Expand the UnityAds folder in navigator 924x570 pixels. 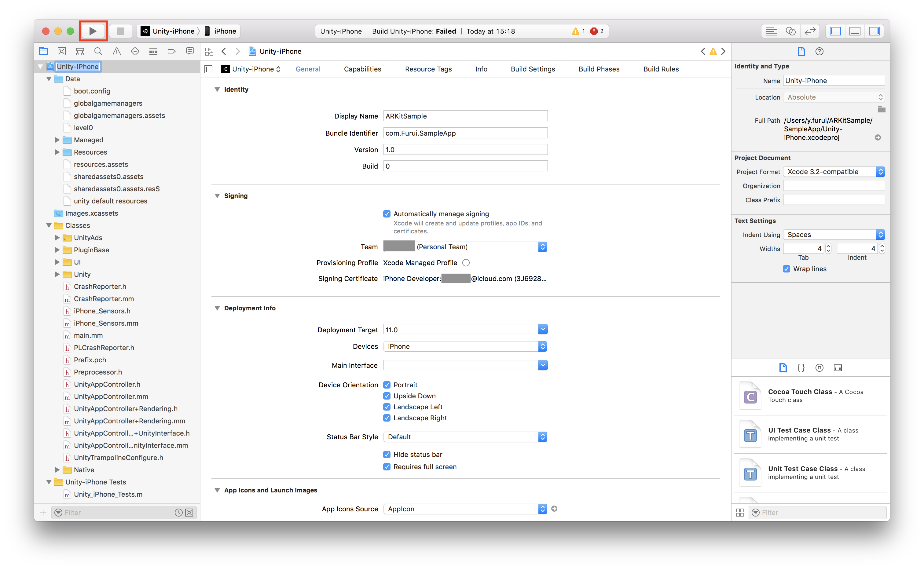coord(57,238)
